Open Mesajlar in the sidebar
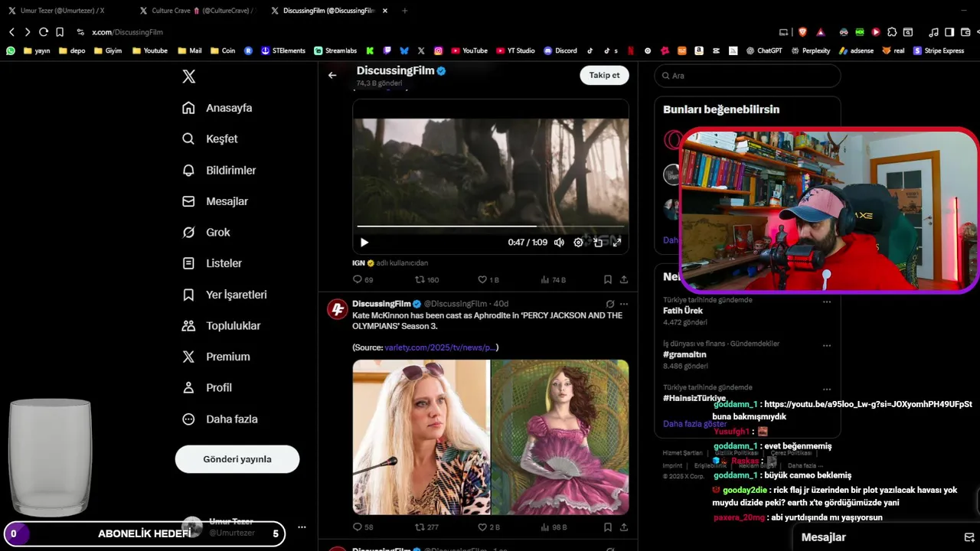This screenshot has width=980, height=551. tap(215, 201)
